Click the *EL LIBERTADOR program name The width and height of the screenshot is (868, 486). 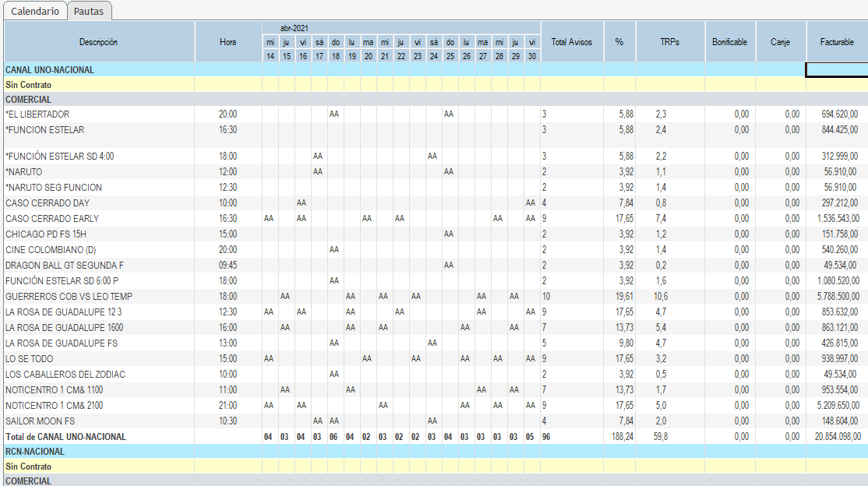[37, 114]
